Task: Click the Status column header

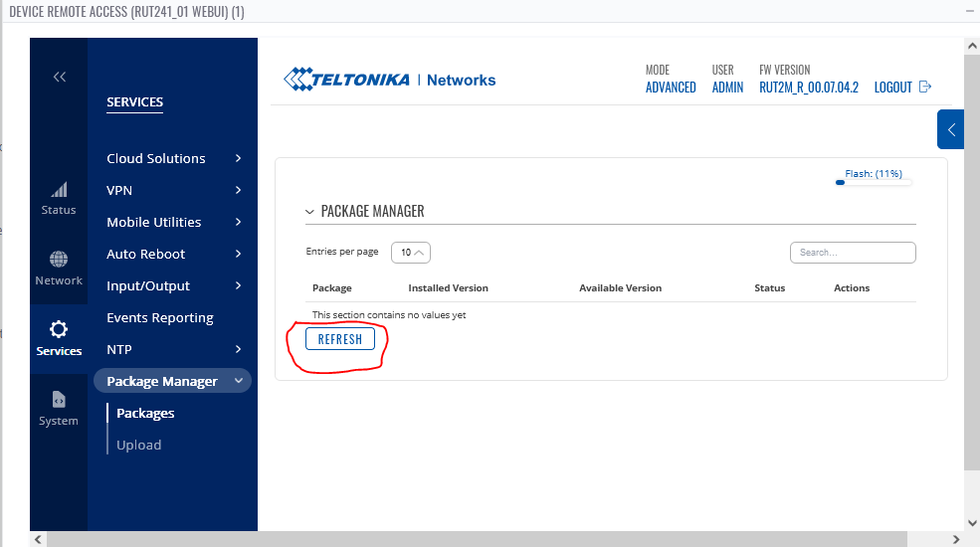Action: pyautogui.click(x=769, y=287)
